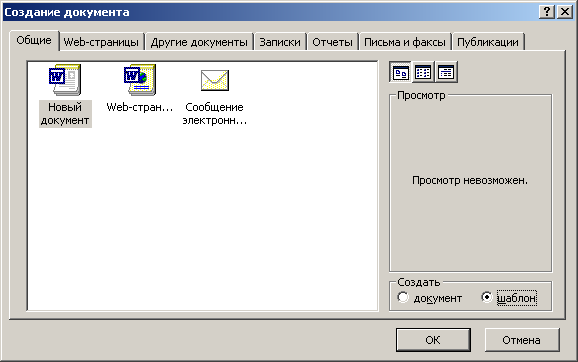Go to Письма и факсы tab
Screen dimensions: 578x362
coord(405,42)
